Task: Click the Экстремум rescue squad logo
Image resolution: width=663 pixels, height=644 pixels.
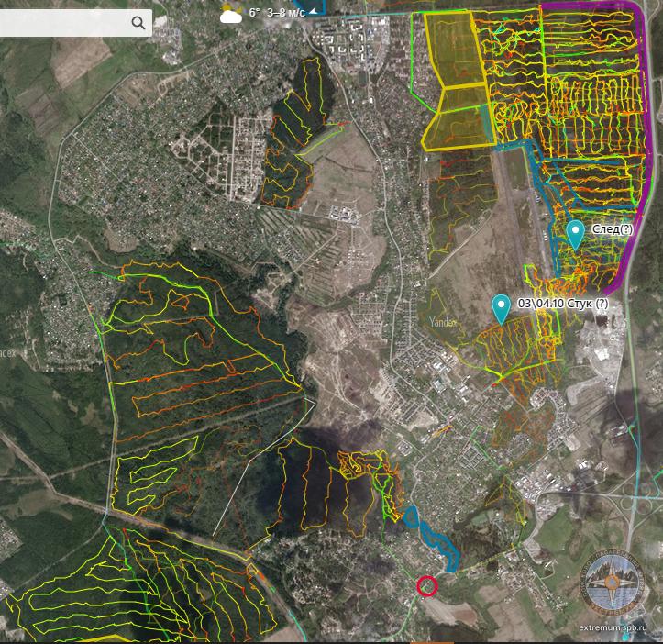Action: pos(613,583)
